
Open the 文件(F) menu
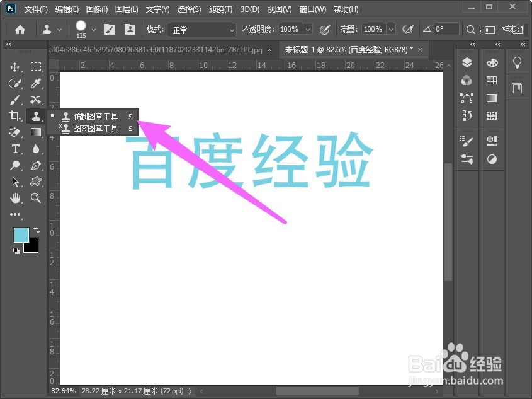pyautogui.click(x=36, y=9)
